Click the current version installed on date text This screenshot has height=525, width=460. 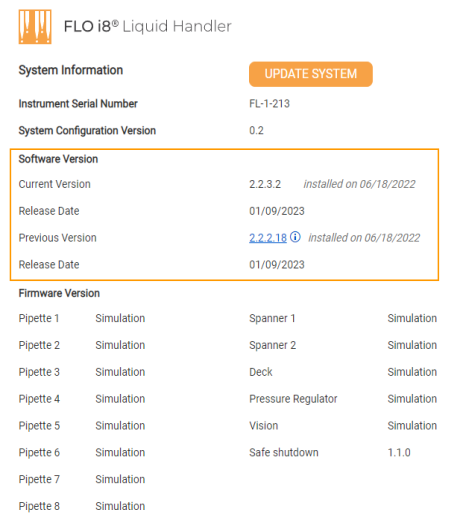click(x=359, y=184)
